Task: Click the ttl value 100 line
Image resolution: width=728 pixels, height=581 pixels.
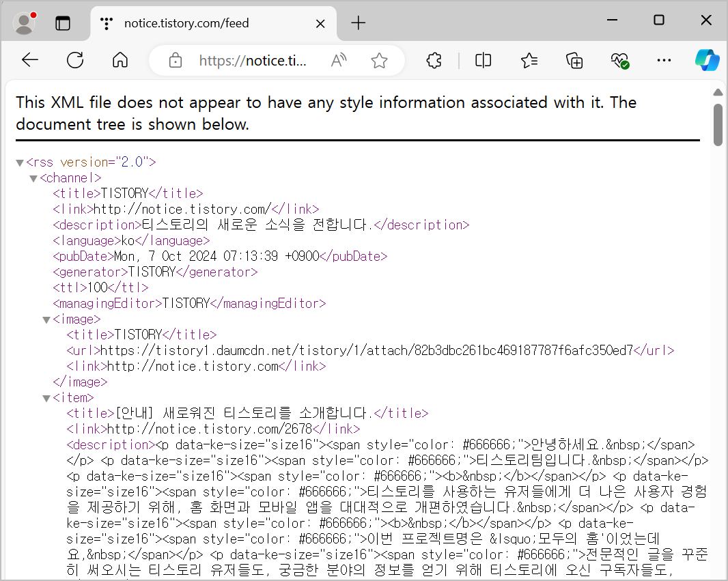Action: click(101, 287)
